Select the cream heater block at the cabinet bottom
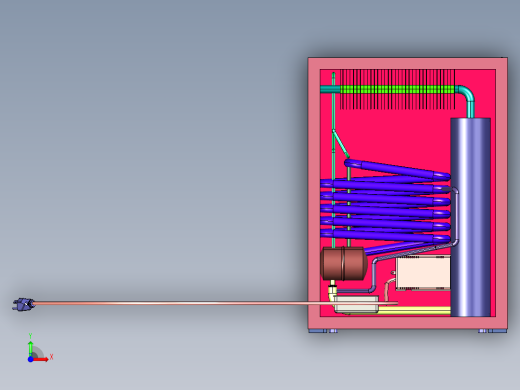Viewport: 520px width, 390px height. tap(356, 304)
